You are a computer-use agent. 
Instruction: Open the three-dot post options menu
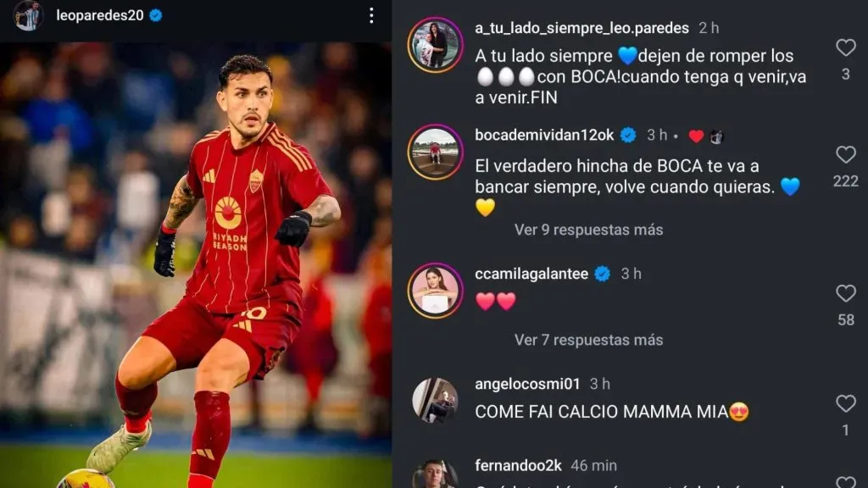pos(371,15)
